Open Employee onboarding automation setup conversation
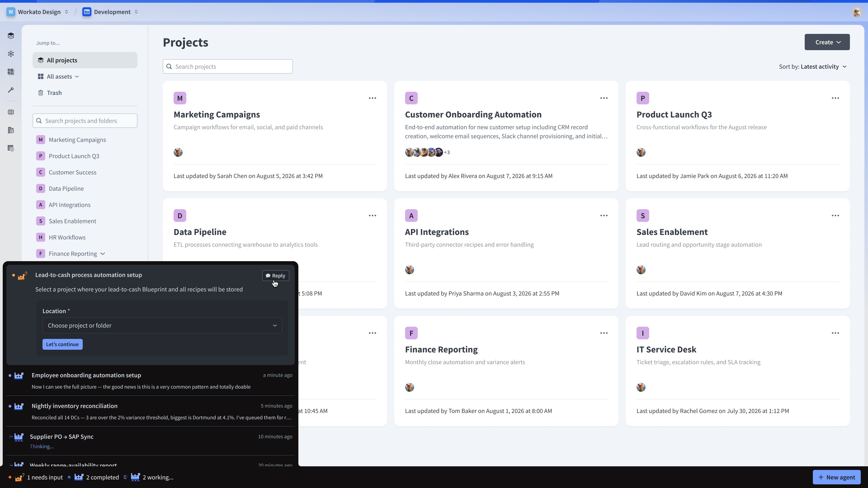The width and height of the screenshot is (868, 488). (151, 380)
